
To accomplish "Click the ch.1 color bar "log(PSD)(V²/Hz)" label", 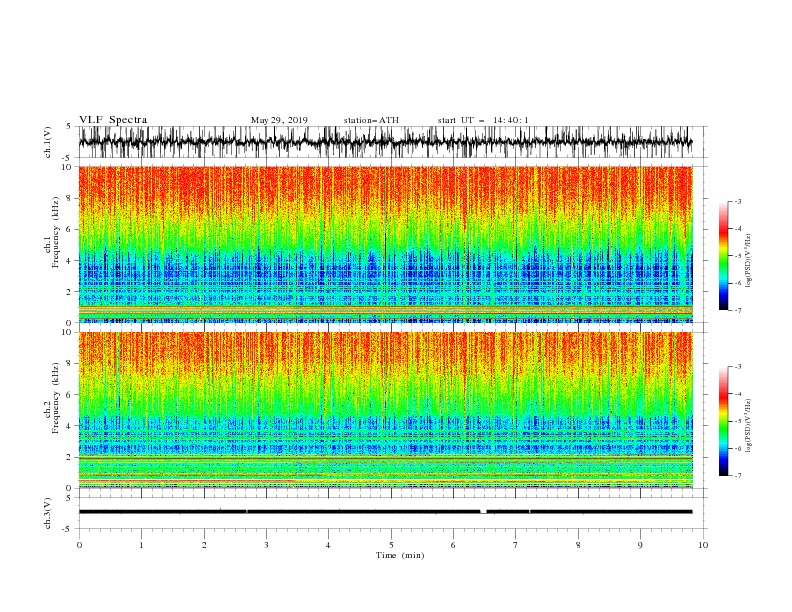I will pyautogui.click(x=748, y=261).
